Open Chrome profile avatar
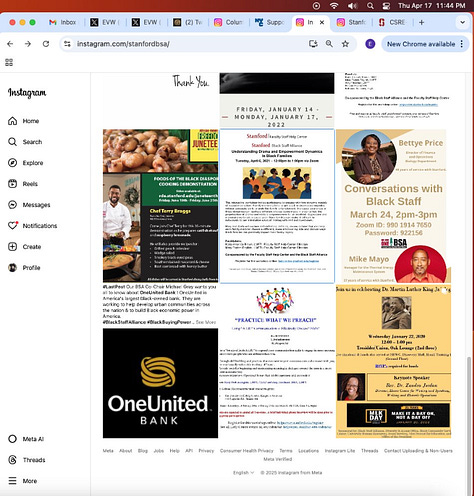Screen dimensions: 474x496 point(370,44)
